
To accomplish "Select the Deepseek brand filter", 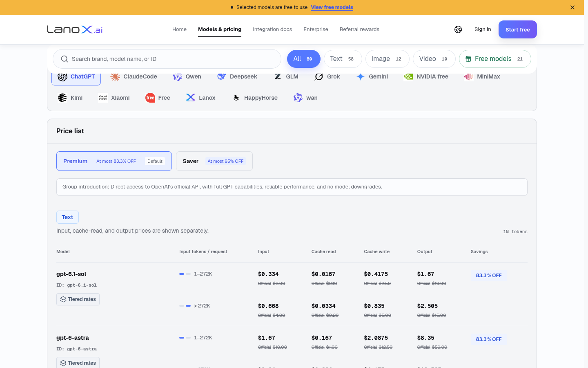I will [237, 76].
